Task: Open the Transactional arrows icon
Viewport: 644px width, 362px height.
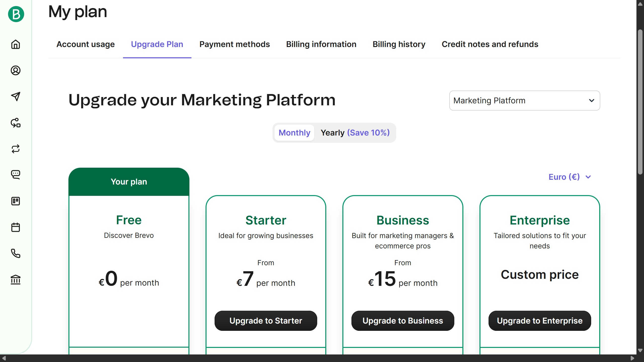Action: (16, 149)
